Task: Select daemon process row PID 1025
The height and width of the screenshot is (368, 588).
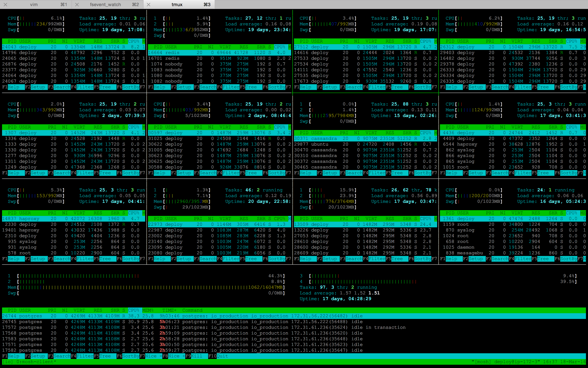Action: pyautogui.click(x=513, y=247)
